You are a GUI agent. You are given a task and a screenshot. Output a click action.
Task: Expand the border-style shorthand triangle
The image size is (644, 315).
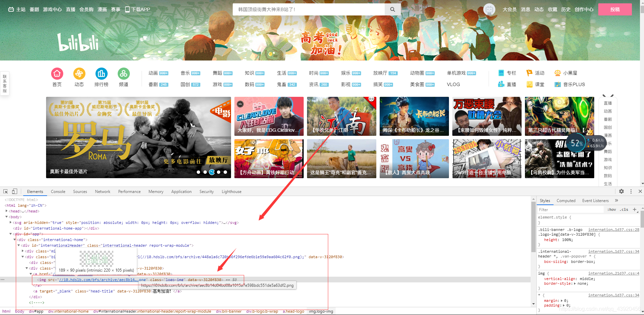pos(574,284)
